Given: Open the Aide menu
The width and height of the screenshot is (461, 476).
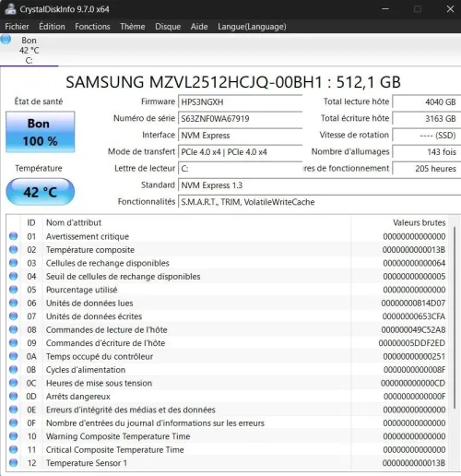Looking at the screenshot, I should tap(199, 27).
